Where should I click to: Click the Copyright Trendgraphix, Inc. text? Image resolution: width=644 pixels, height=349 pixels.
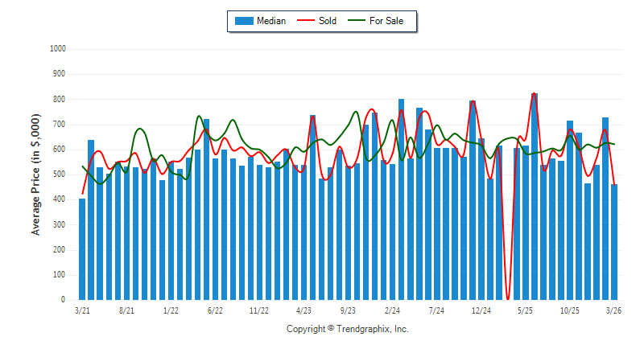click(348, 329)
